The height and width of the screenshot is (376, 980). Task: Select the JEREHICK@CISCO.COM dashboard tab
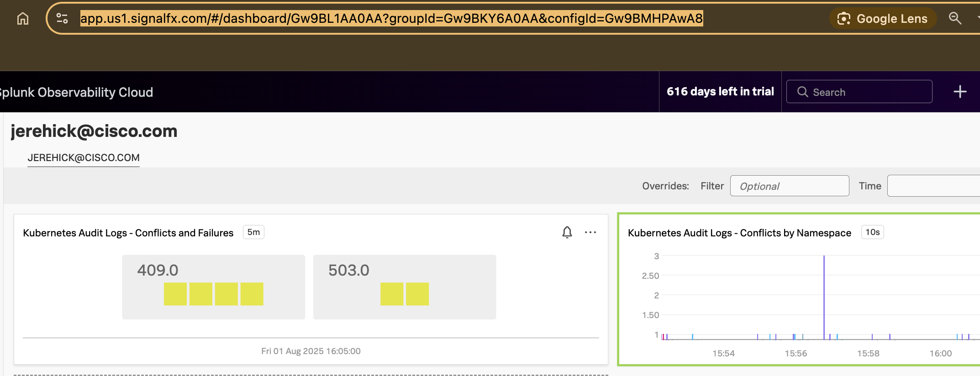[x=84, y=158]
